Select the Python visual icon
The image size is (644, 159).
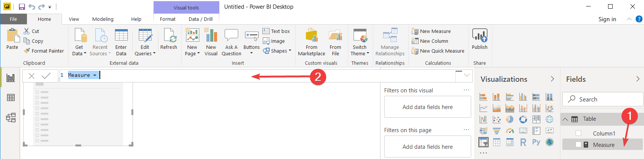click(x=536, y=142)
